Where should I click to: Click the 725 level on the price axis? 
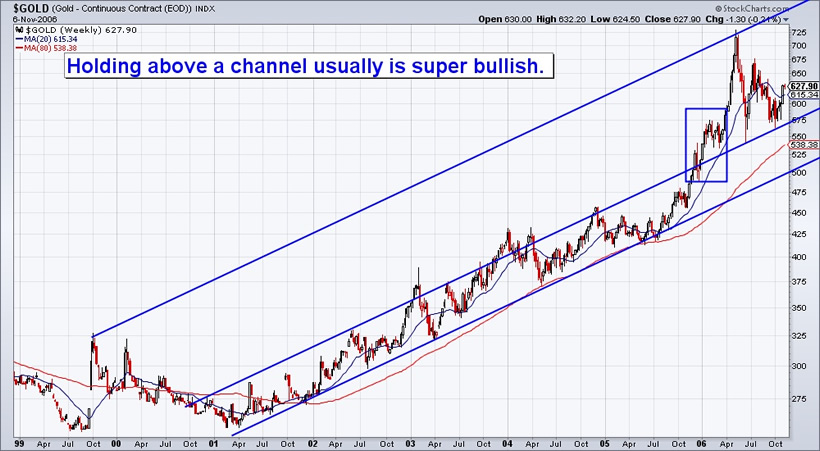point(800,32)
